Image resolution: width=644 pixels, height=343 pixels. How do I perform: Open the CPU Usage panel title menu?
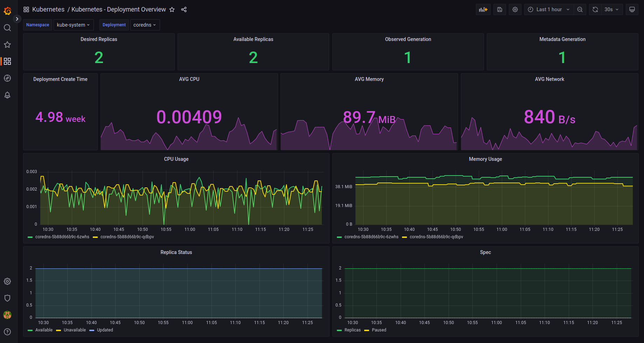pos(176,159)
